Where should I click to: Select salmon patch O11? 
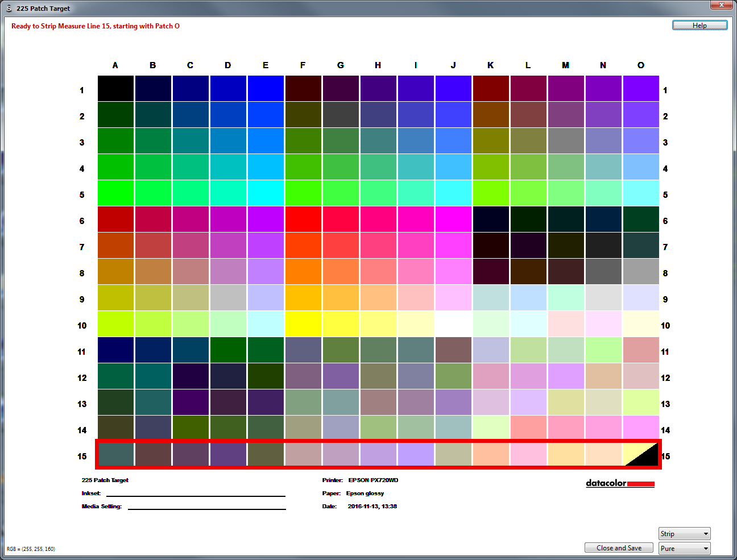tap(641, 350)
